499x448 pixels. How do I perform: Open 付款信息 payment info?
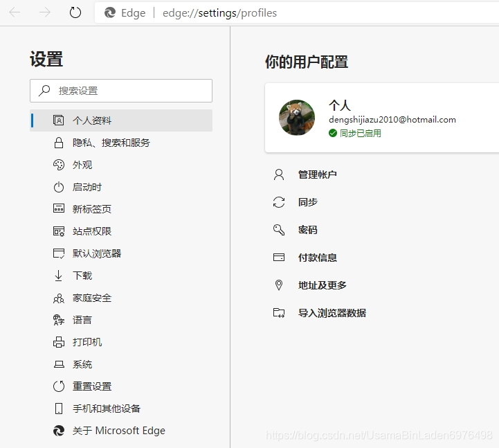click(x=317, y=258)
